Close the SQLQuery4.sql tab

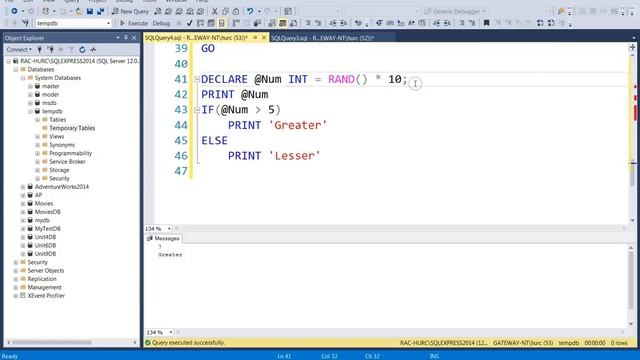click(x=264, y=38)
